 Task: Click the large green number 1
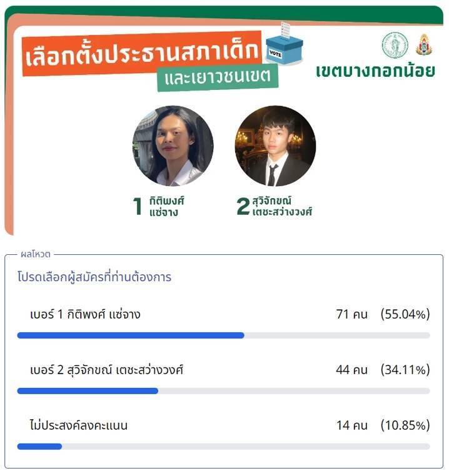[x=138, y=206]
